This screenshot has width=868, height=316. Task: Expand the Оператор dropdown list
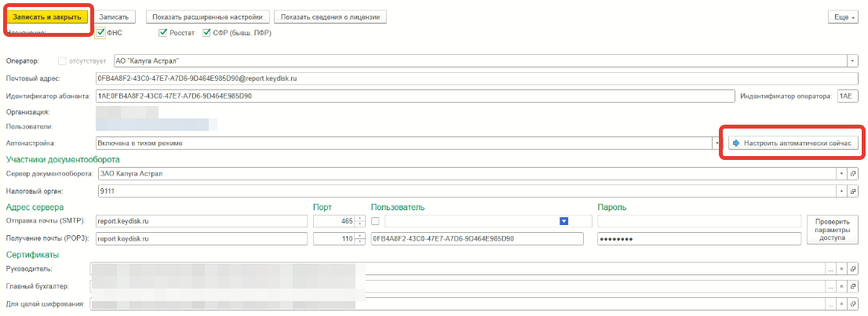click(852, 60)
